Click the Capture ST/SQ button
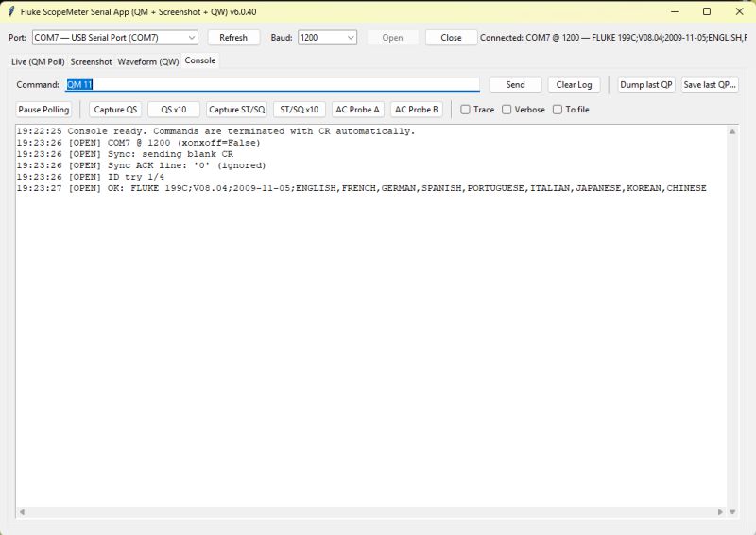The image size is (756, 535). (x=237, y=110)
